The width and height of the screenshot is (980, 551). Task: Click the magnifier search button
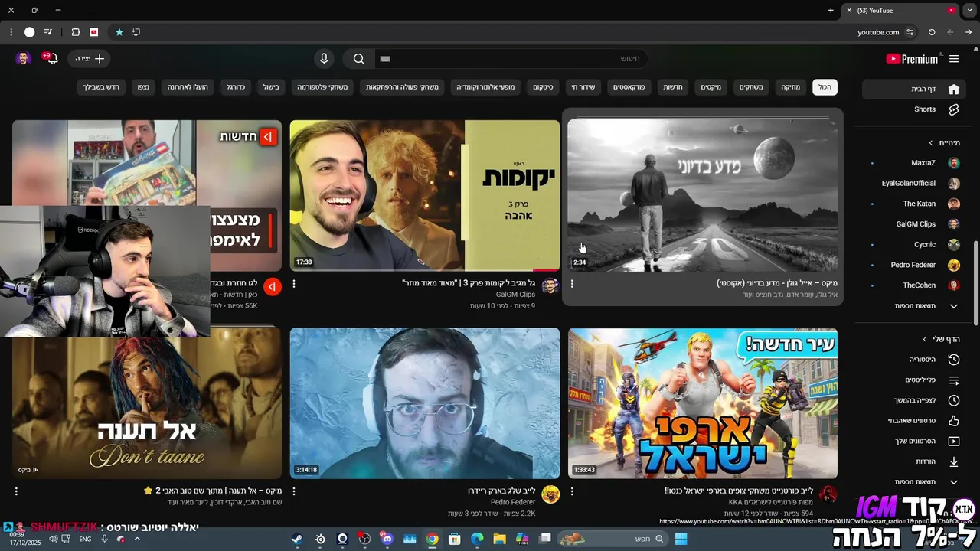coord(359,59)
